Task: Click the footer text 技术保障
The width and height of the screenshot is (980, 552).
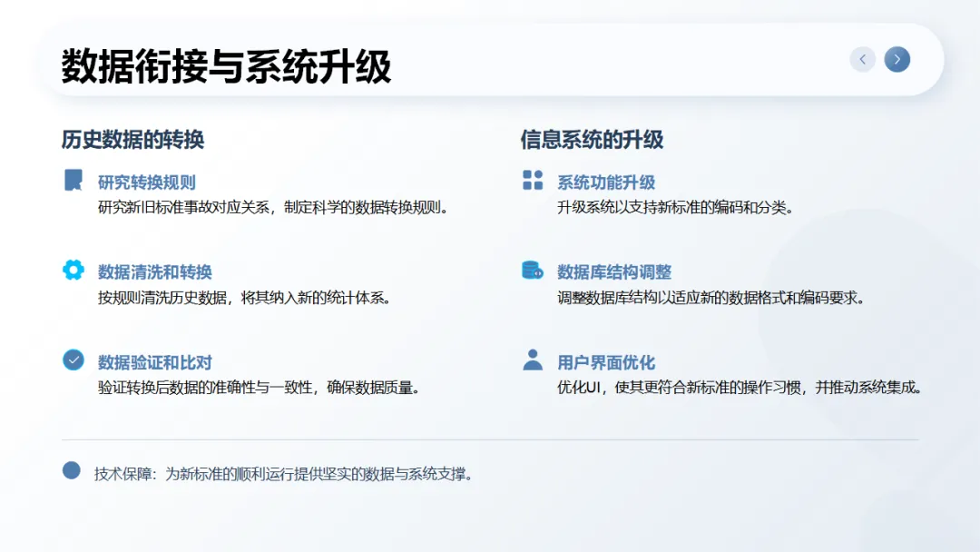Action: (x=284, y=474)
